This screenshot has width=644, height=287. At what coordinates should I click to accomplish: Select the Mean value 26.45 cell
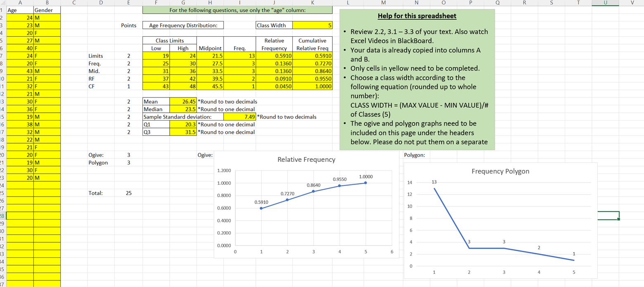tap(183, 101)
